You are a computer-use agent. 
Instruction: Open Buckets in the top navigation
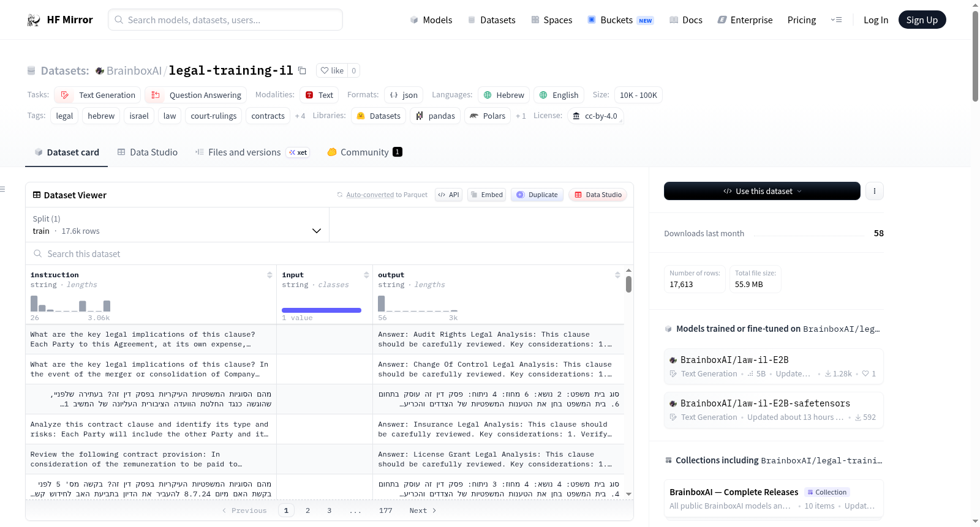620,20
